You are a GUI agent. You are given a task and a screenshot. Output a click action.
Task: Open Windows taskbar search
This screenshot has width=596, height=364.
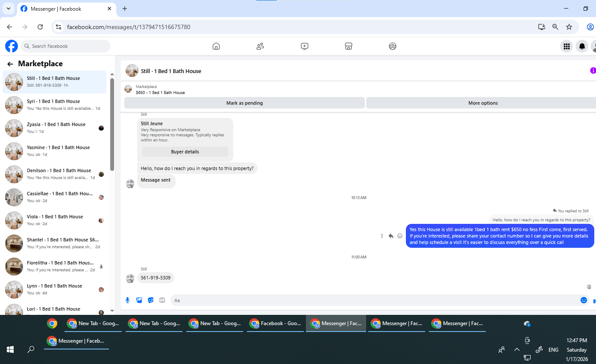coord(31,349)
